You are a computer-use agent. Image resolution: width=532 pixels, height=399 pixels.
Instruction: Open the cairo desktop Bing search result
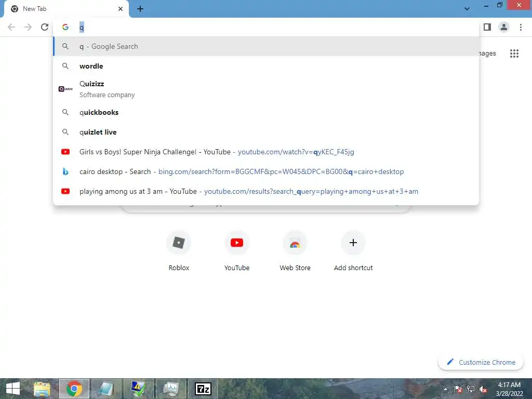[x=266, y=171]
